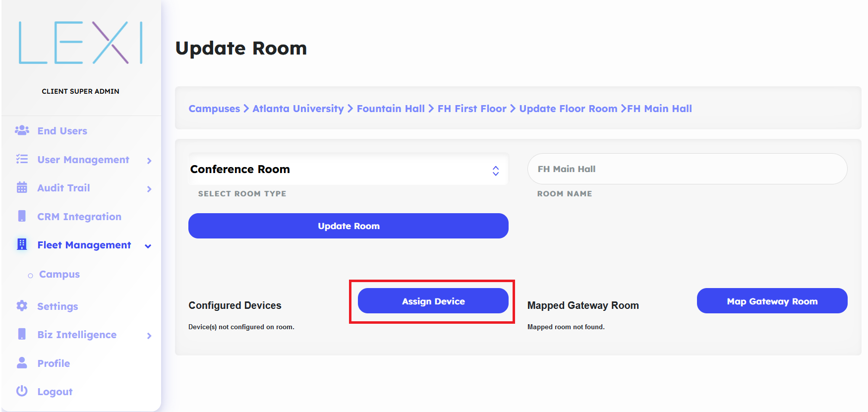Focus the Room Name input field

[687, 169]
